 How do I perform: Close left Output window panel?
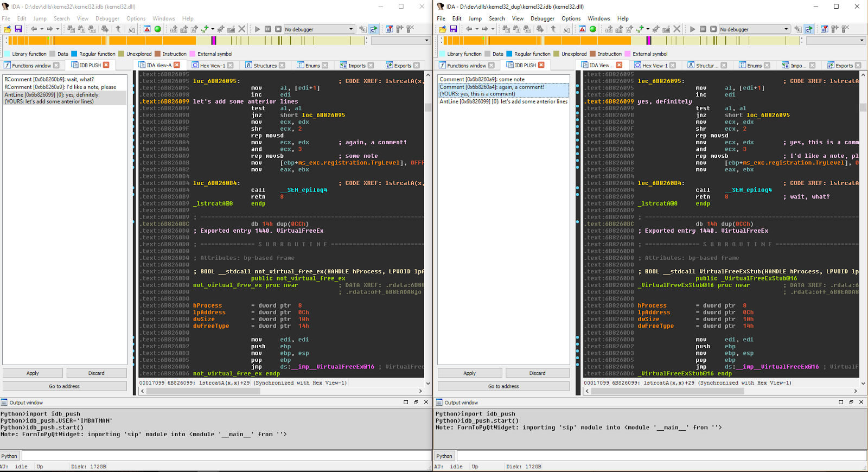pyautogui.click(x=426, y=402)
